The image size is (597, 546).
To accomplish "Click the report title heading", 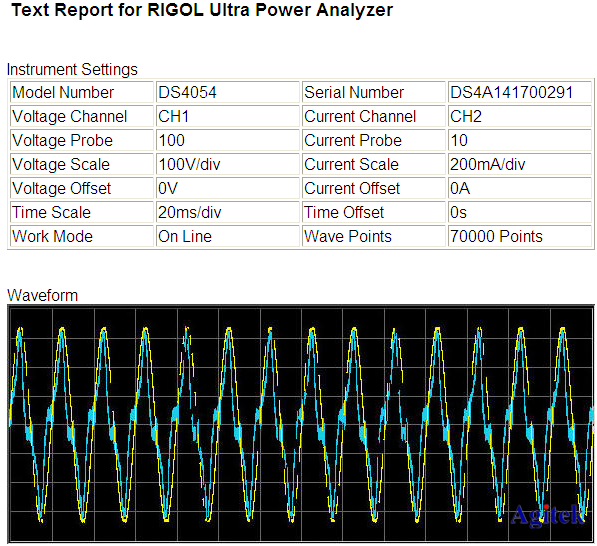I will tap(202, 10).
